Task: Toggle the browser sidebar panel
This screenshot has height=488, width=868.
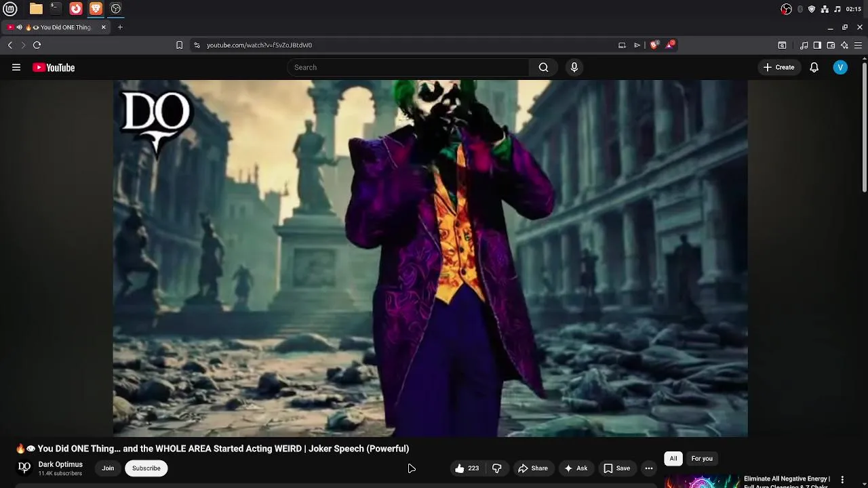Action: tap(817, 45)
